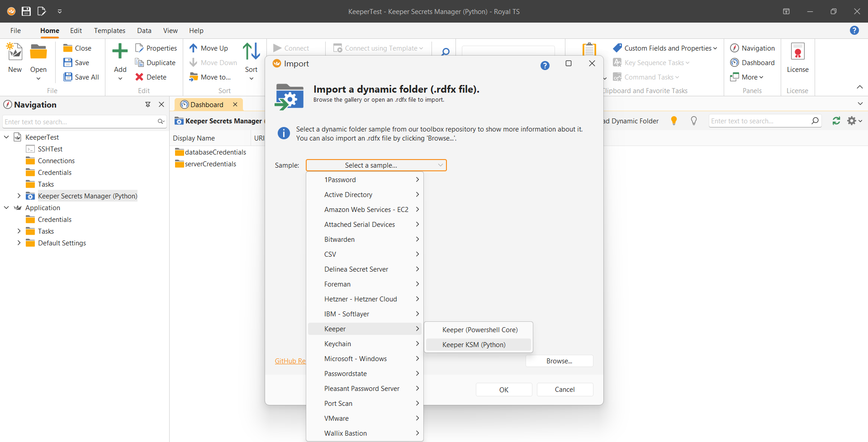The height and width of the screenshot is (442, 868).
Task: Toggle the Navigation panel pin
Action: (147, 104)
